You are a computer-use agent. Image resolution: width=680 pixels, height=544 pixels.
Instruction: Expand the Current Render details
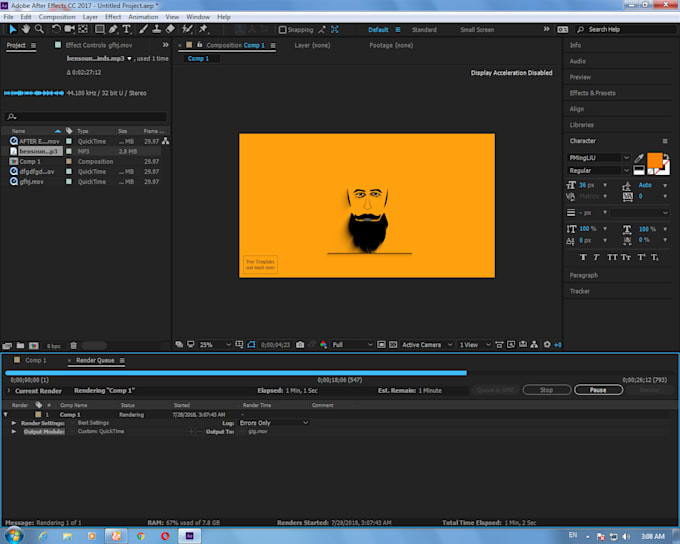pos(8,391)
